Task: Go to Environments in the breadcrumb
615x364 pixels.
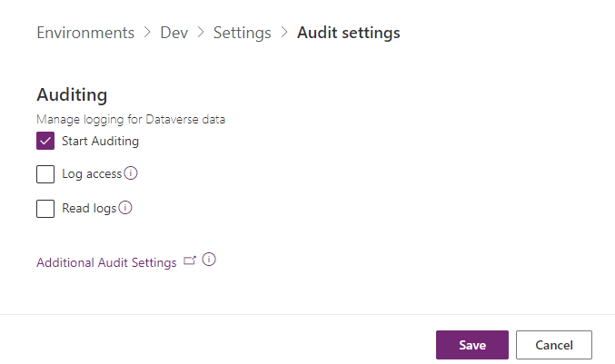Action: [x=85, y=33]
